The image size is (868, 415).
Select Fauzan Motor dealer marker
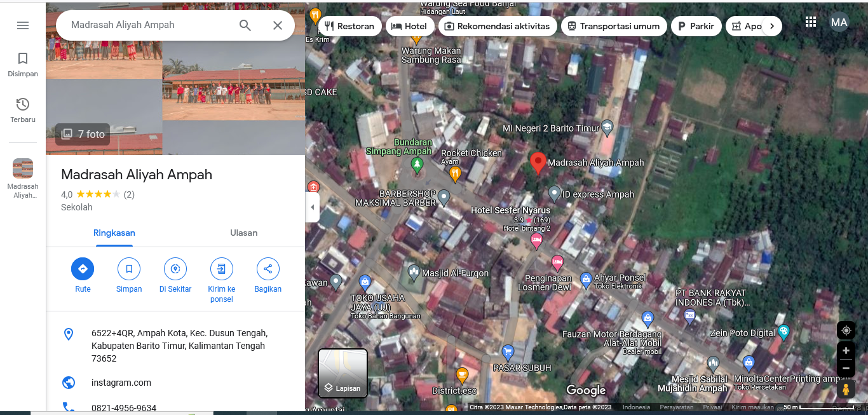[648, 318]
